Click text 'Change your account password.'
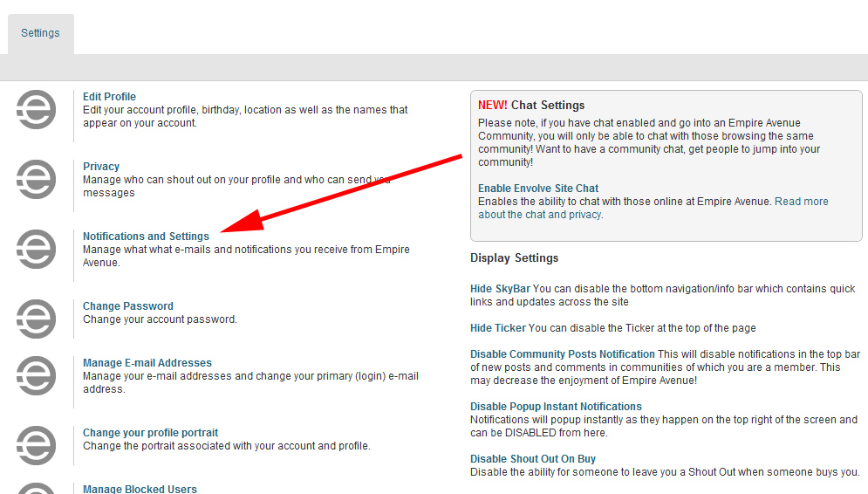Image resolution: width=868 pixels, height=494 pixels. pyautogui.click(x=160, y=319)
